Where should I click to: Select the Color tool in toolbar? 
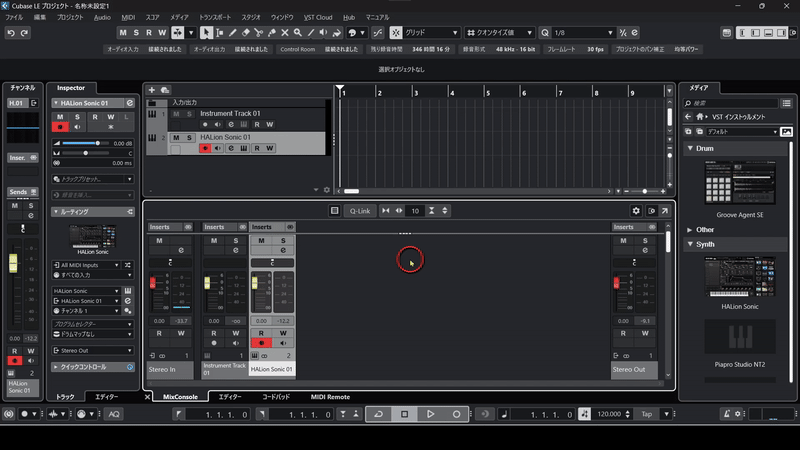click(337, 33)
